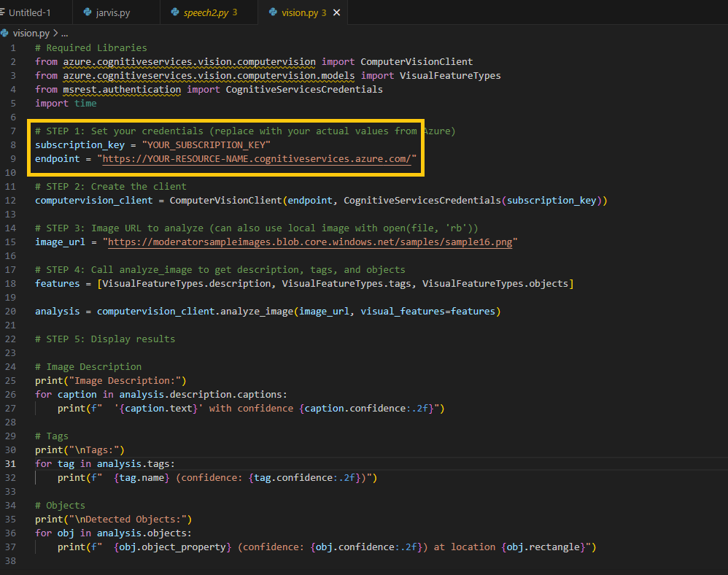Click the image_url variable on line 15
Image resolution: width=728 pixels, height=575 pixels.
point(61,242)
